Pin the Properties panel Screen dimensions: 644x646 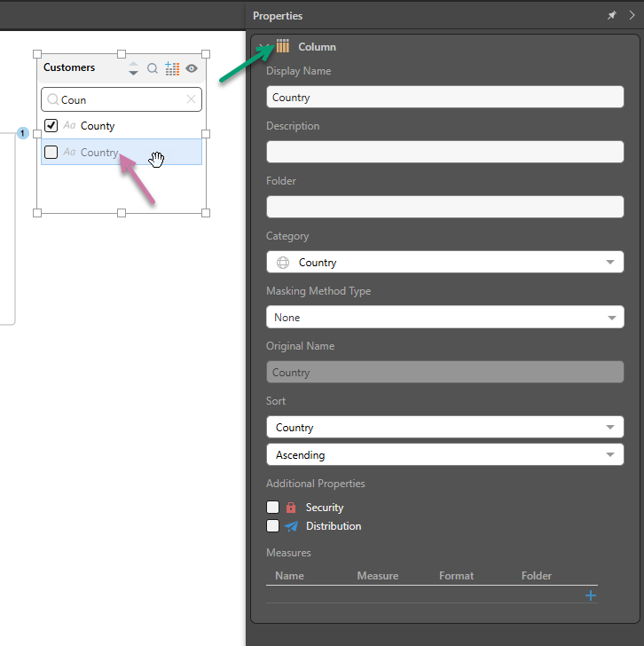tap(612, 16)
